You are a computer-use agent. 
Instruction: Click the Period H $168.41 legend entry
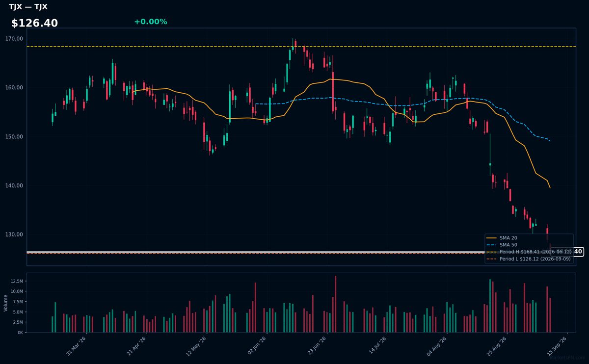click(x=529, y=252)
